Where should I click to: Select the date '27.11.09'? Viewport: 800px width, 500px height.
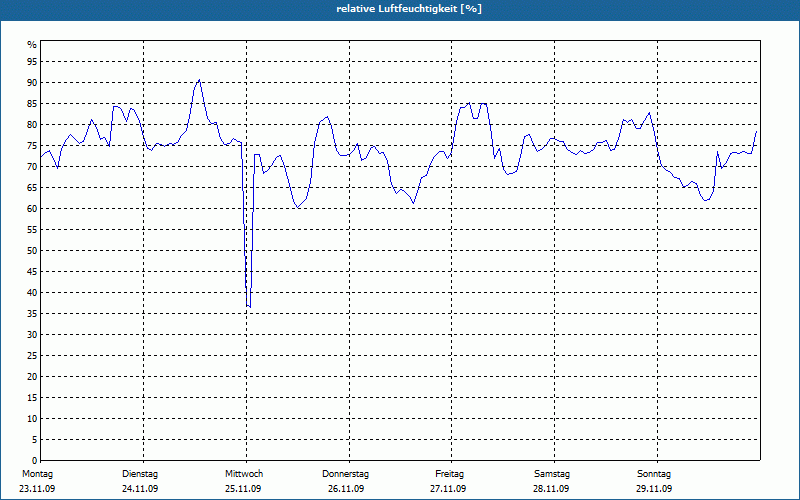tap(448, 489)
